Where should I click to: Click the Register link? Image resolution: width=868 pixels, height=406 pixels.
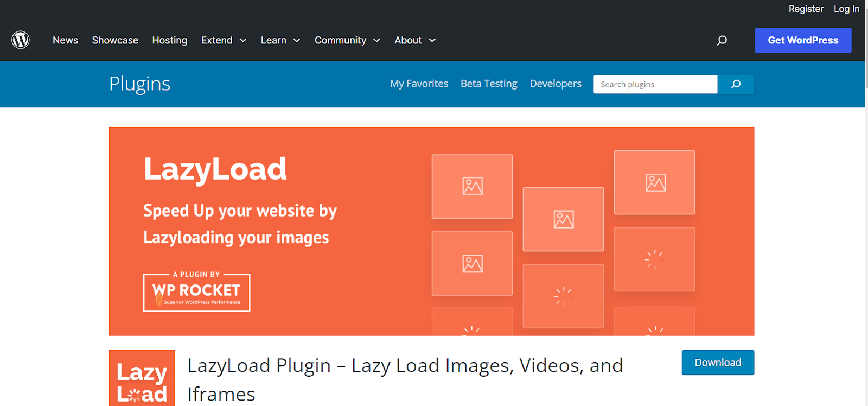806,9
